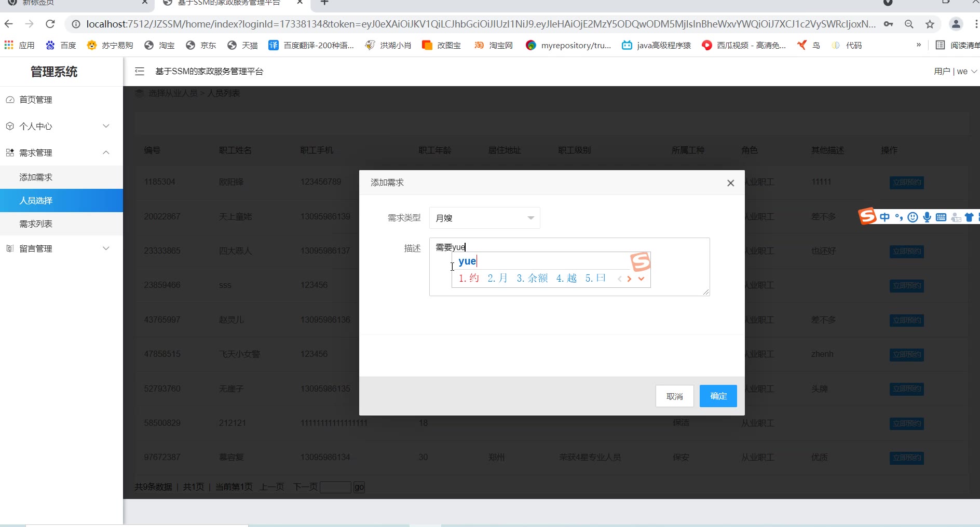The image size is (980, 527).
Task: Open the 天猫 bookmark
Action: pyautogui.click(x=242, y=45)
